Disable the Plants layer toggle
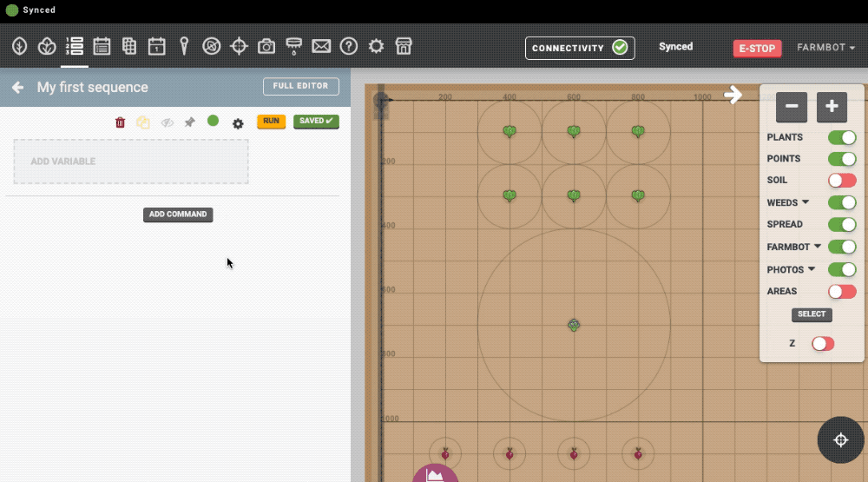This screenshot has width=868, height=482. tap(841, 137)
